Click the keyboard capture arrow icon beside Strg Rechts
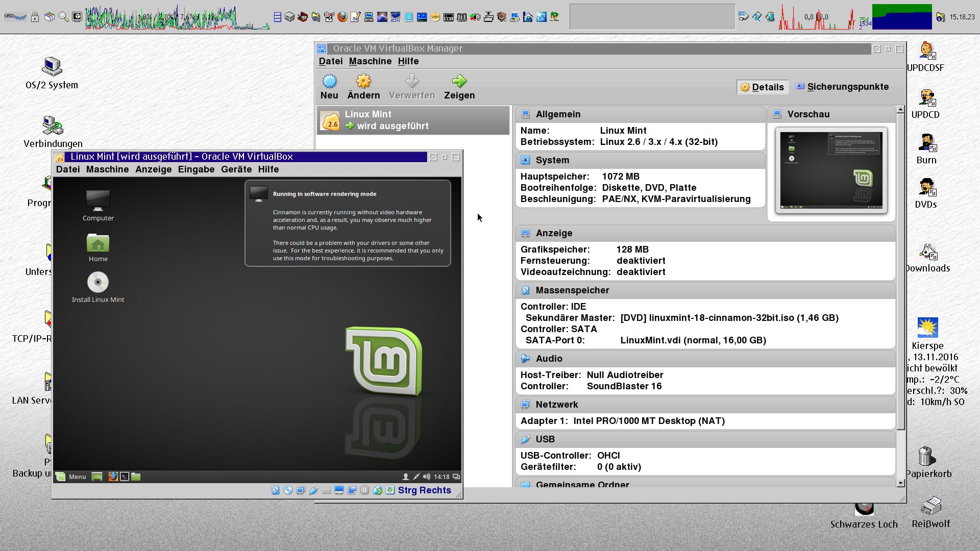This screenshot has height=551, width=980. pos(390,490)
